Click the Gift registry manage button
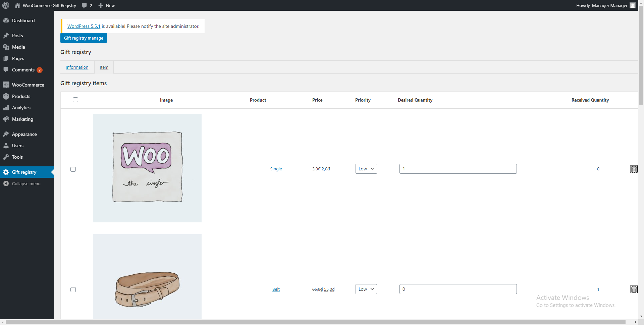This screenshot has height=325, width=644. pos(84,38)
